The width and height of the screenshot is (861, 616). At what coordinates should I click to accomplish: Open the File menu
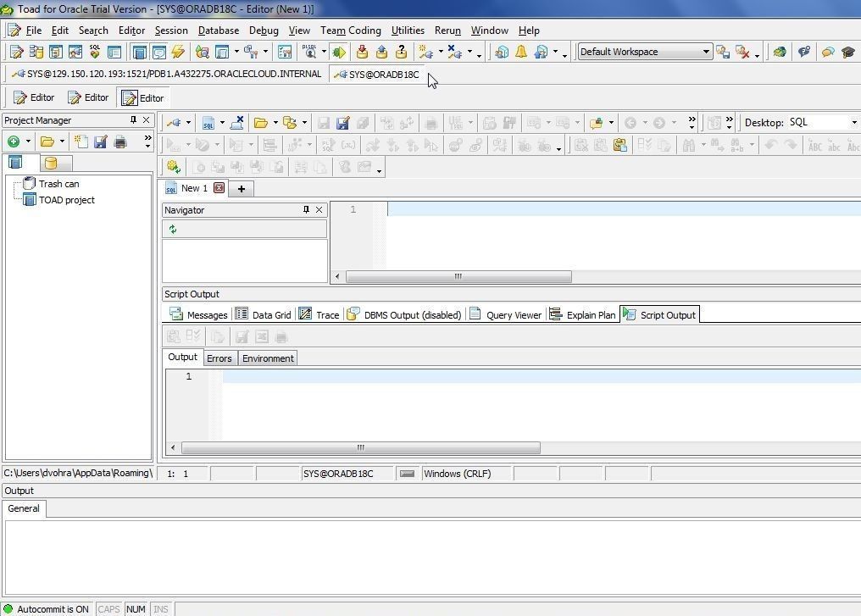tap(34, 31)
